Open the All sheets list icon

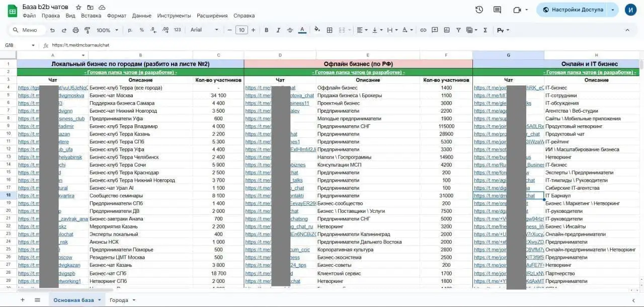(37, 300)
